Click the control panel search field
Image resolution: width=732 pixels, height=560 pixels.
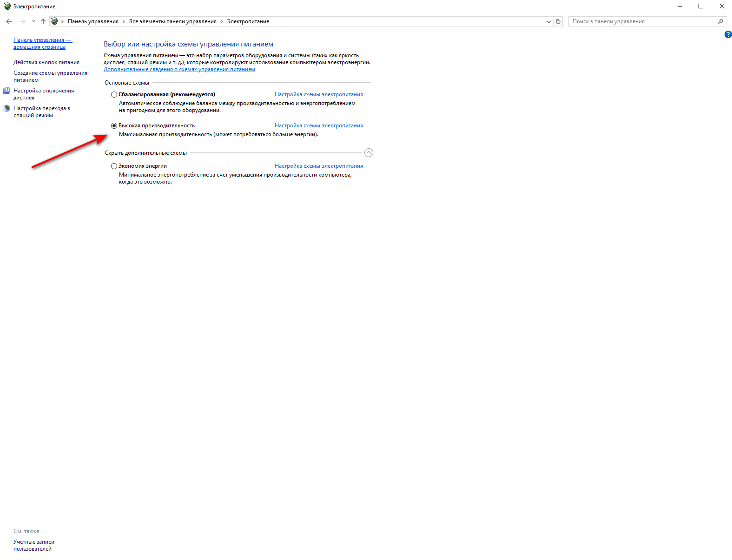641,21
